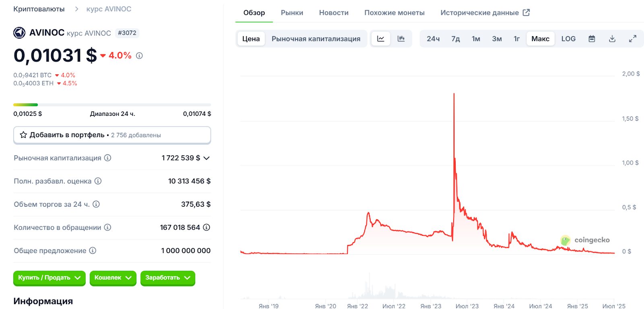Viewport: 644px width, 309px height.
Task: Switch to line chart view
Action: click(x=381, y=39)
